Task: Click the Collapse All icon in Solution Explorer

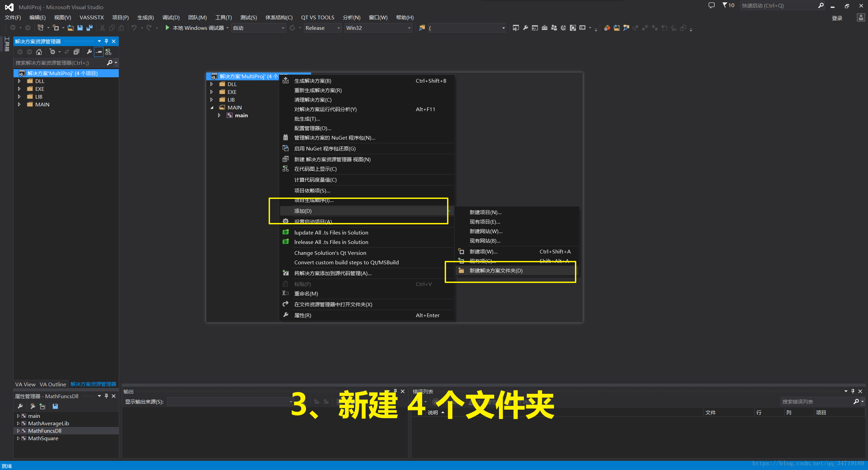Action: click(x=76, y=52)
